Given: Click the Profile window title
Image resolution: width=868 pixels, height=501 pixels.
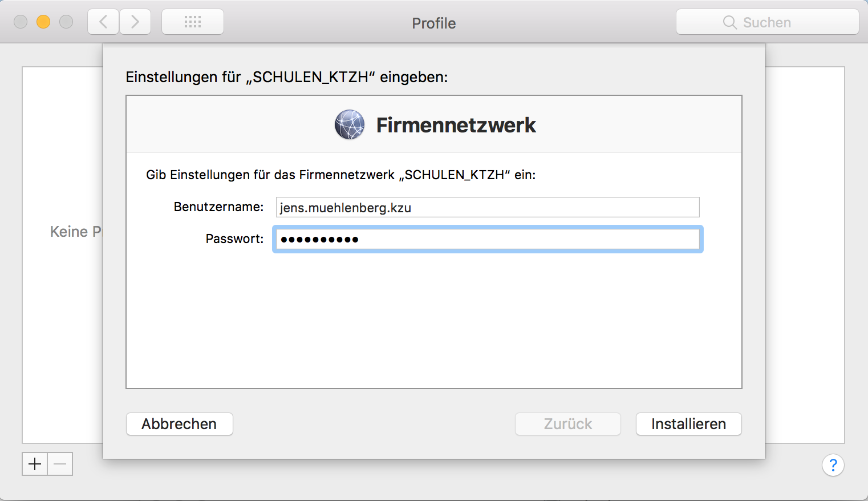Looking at the screenshot, I should point(433,23).
